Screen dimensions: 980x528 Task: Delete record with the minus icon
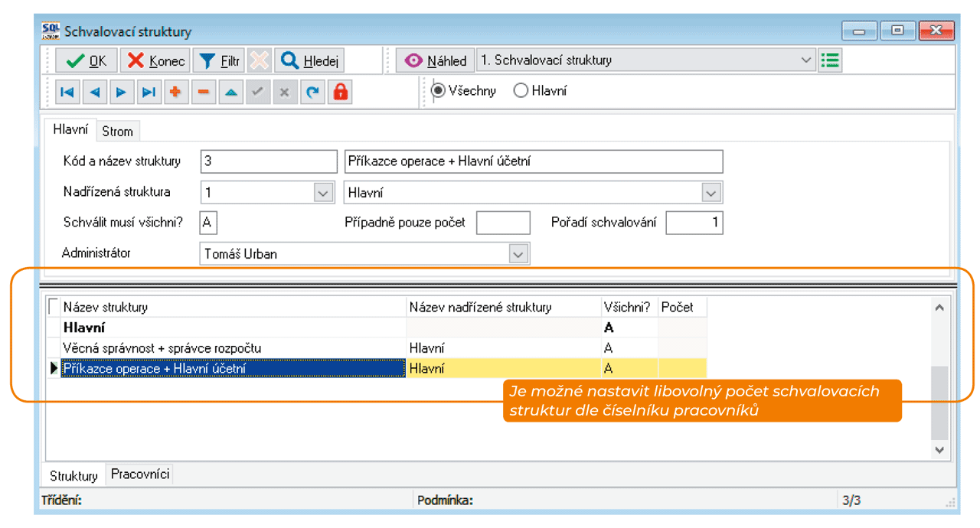click(x=203, y=93)
